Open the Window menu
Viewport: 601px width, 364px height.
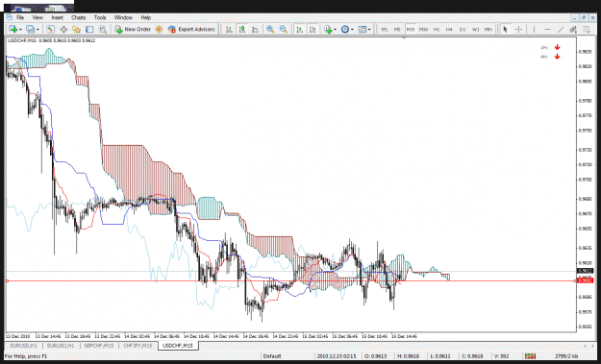123,17
